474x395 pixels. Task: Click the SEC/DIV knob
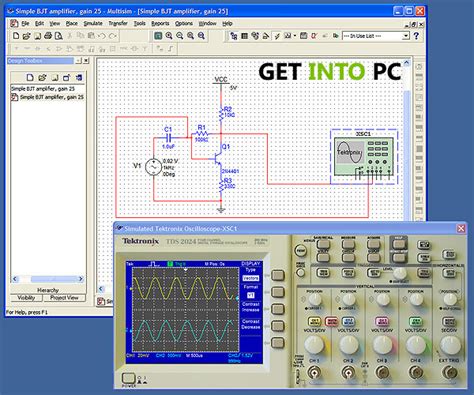click(450, 345)
